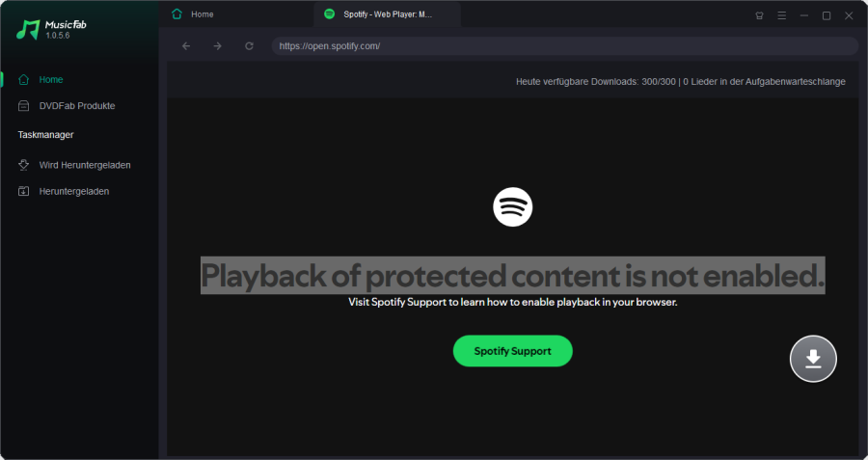
Task: Click the MusicFab logo icon
Action: [x=28, y=29]
